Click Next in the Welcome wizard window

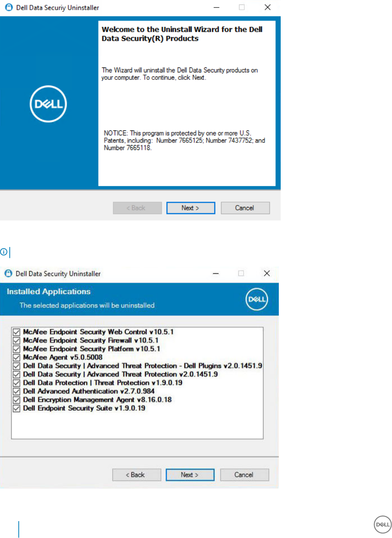[x=190, y=208]
